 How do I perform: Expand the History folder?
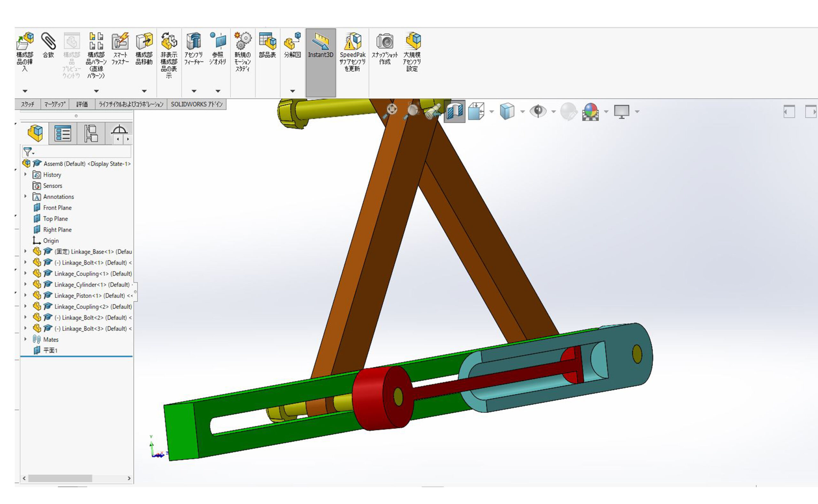click(25, 174)
